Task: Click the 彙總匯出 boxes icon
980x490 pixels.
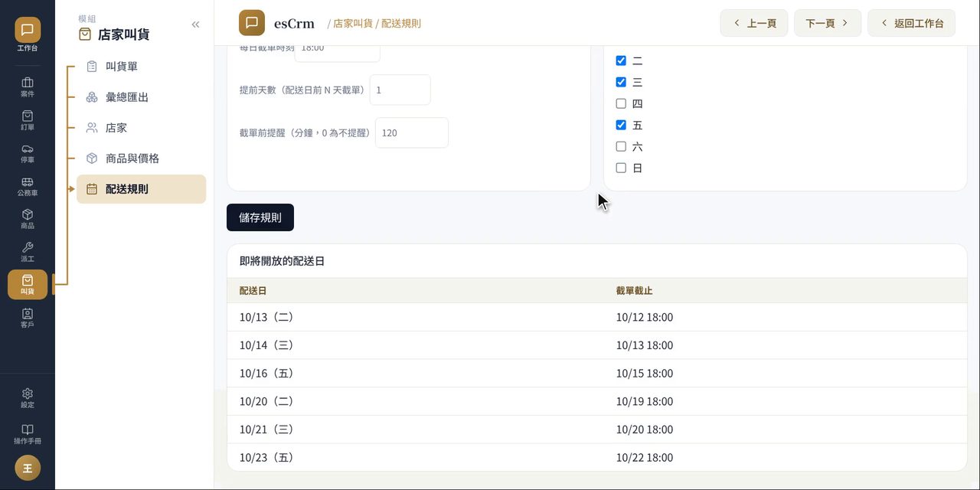Action: (x=92, y=97)
